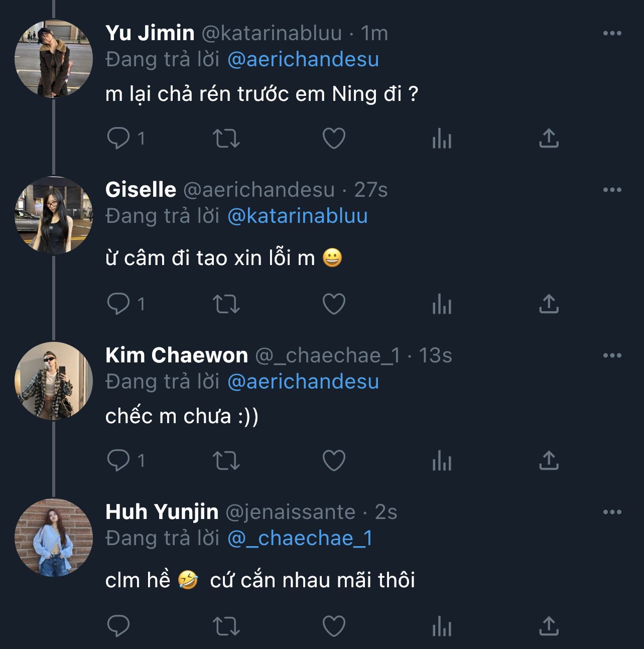
Task: View analytics for Yu Jimin's tweet
Action: (442, 139)
